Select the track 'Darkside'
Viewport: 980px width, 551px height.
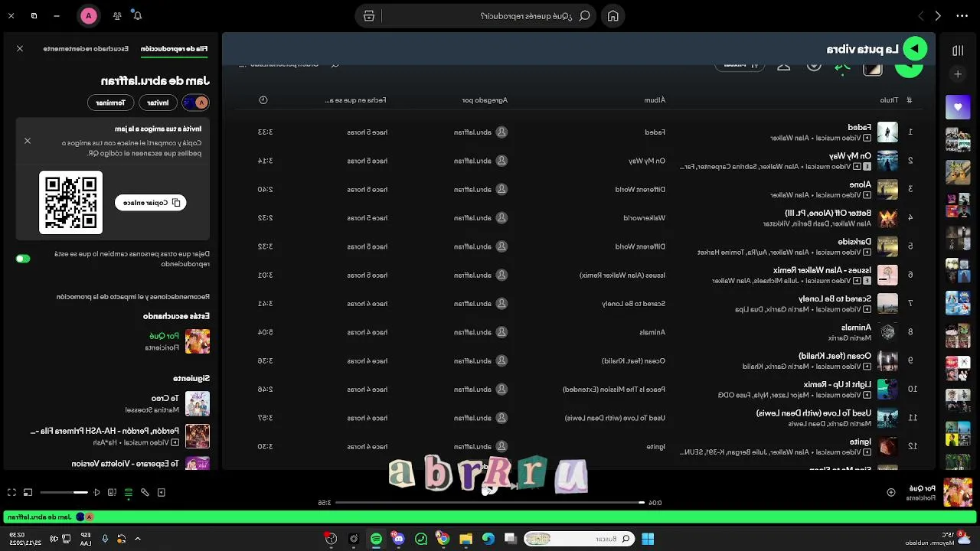pos(855,242)
